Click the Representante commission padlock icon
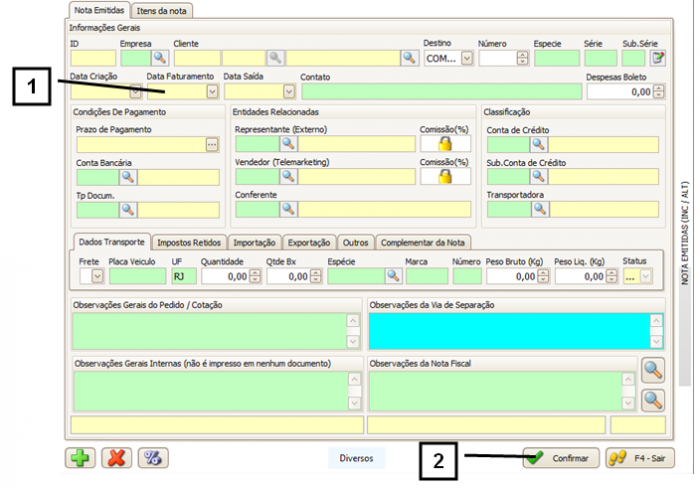The image size is (700, 488). (445, 144)
